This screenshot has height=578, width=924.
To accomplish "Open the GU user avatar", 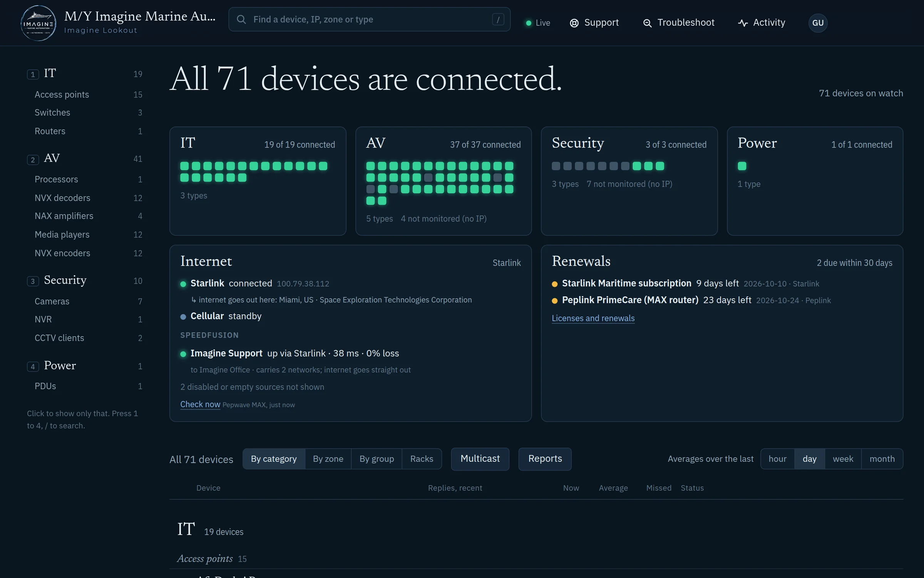I will point(818,23).
